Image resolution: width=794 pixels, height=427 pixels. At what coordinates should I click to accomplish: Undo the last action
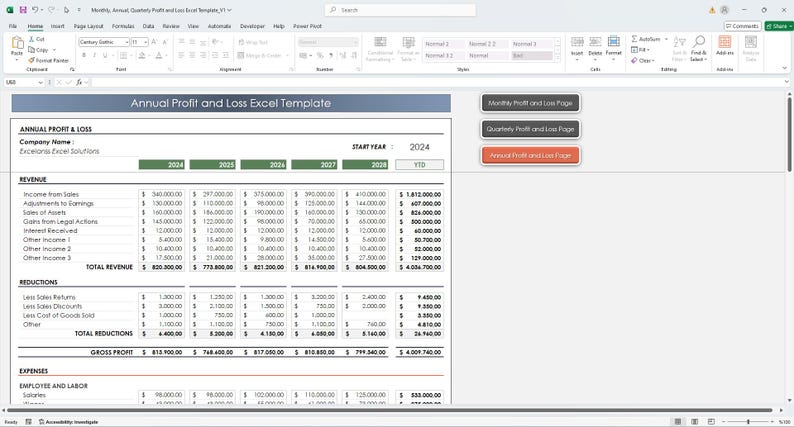35,10
